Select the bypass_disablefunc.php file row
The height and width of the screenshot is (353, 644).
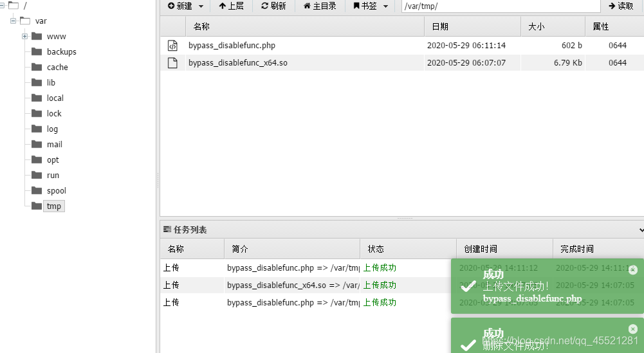pos(401,46)
